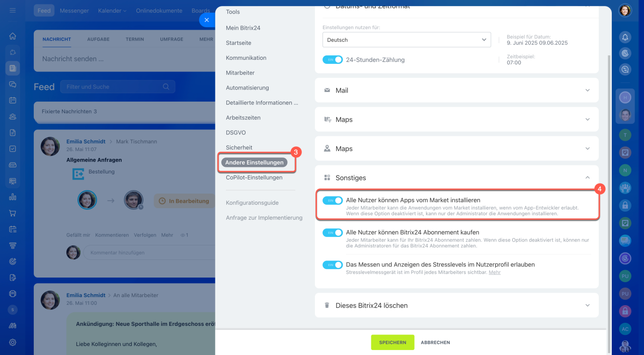The width and height of the screenshot is (644, 355).
Task: Open the green T avatar in right panel
Action: pos(625,135)
